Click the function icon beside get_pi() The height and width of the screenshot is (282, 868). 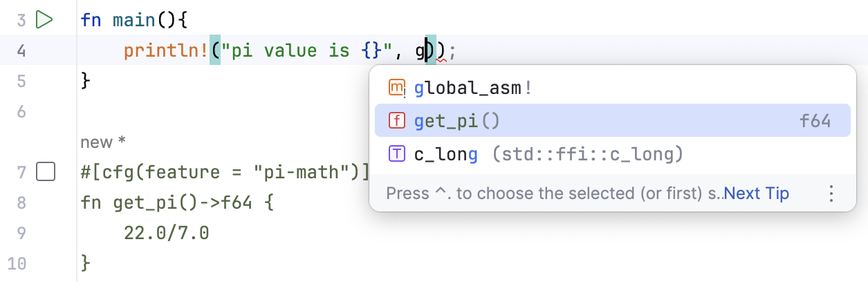397,121
